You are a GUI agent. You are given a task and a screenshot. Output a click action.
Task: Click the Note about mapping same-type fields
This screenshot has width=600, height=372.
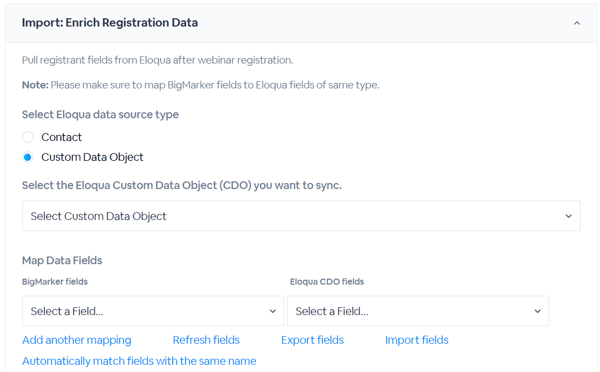(201, 85)
